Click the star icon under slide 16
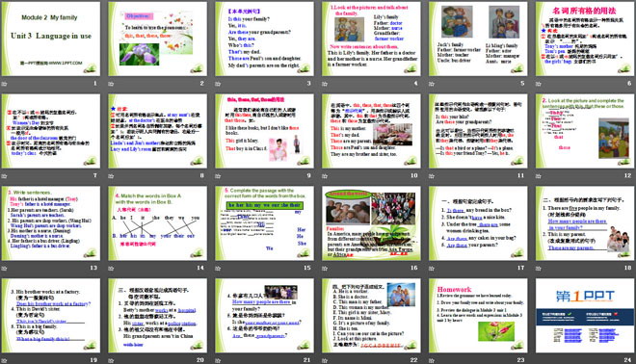The image size is (636, 364). tap(325, 269)
